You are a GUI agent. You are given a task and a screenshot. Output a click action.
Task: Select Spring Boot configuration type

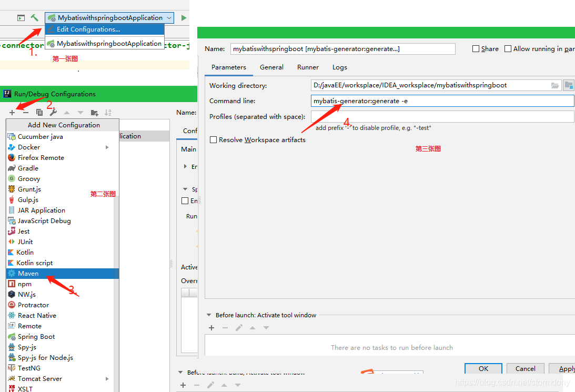(x=60, y=337)
